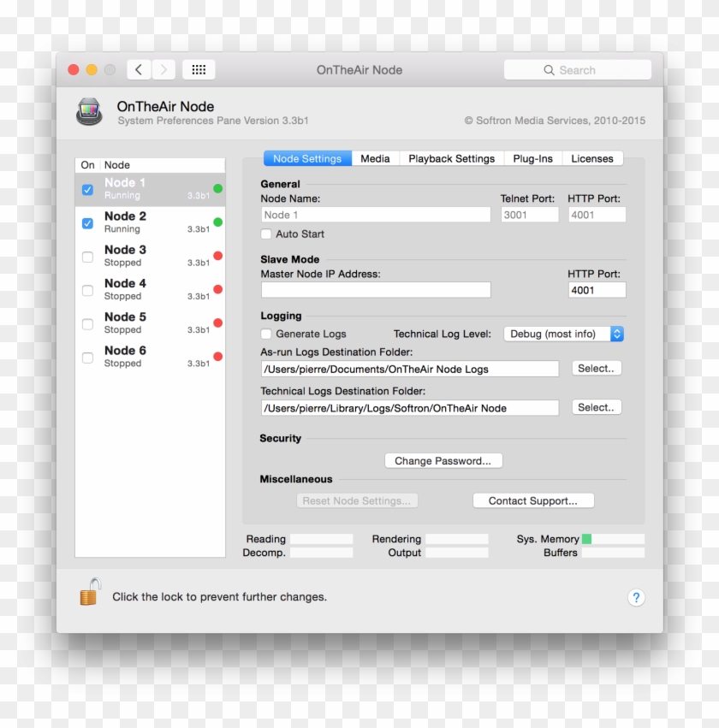719x728 pixels.
Task: Switch to the Playback Settings tab
Action: pos(451,158)
